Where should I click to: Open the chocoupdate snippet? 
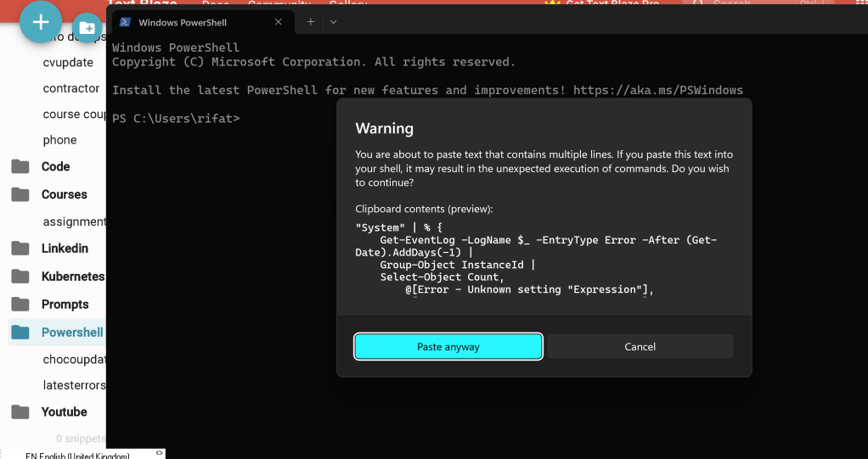point(74,360)
